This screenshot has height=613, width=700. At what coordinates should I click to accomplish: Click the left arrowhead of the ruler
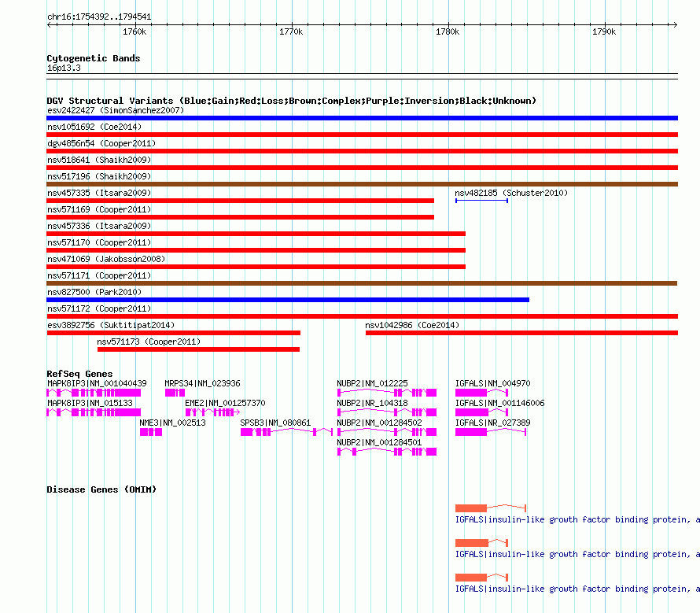[50, 25]
